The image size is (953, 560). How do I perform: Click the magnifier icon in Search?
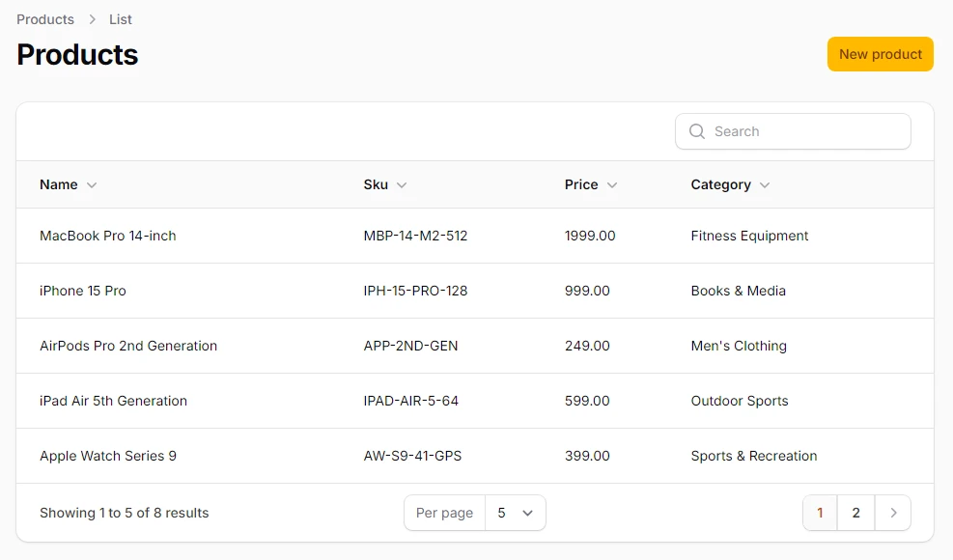click(697, 131)
